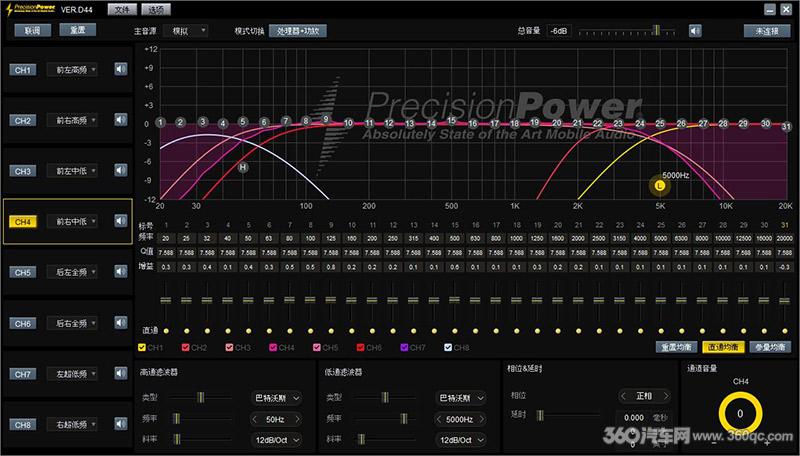Toggle the CH1 curve checkbox
The width and height of the screenshot is (800, 456).
pos(142,347)
